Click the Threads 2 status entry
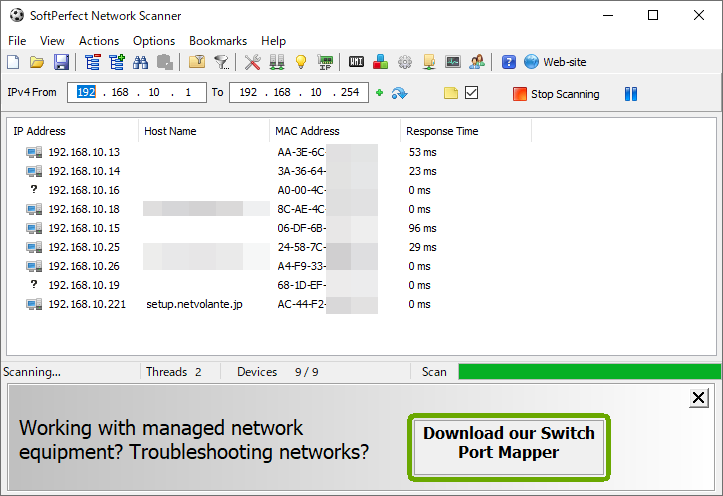This screenshot has width=723, height=496. pyautogui.click(x=173, y=372)
